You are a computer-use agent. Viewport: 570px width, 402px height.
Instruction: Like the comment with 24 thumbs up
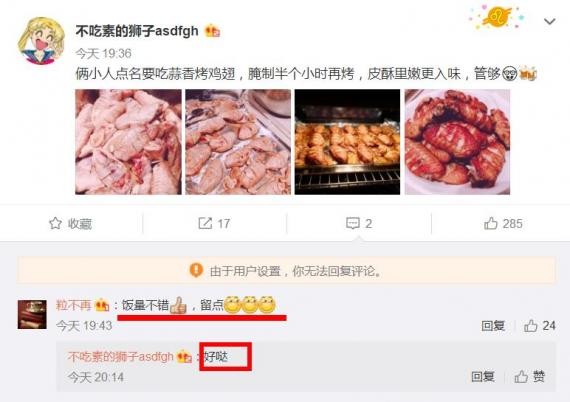[x=539, y=326]
